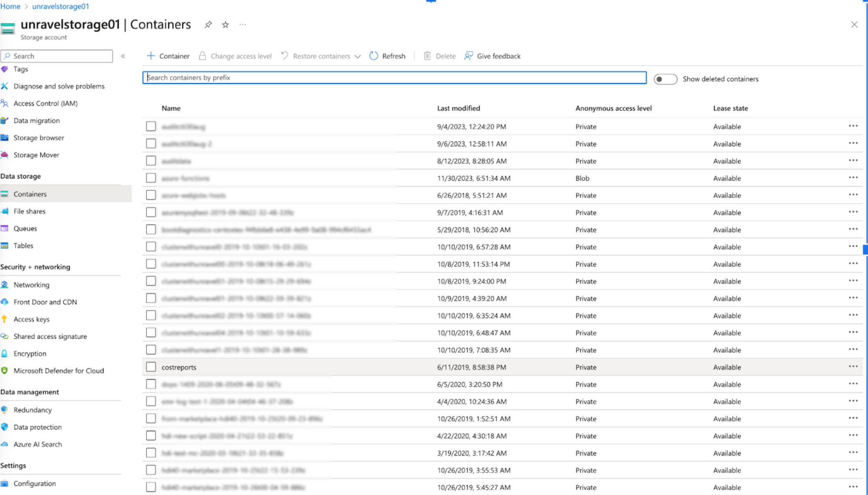Click the vertical scrollbar thumb on right edge
The width and height of the screenshot is (868, 495).
[x=865, y=249]
